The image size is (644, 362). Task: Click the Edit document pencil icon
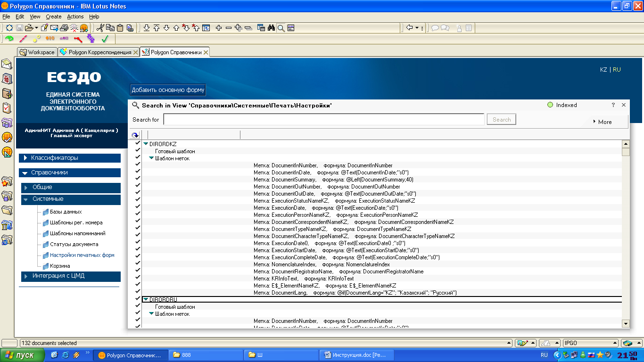tap(45, 28)
